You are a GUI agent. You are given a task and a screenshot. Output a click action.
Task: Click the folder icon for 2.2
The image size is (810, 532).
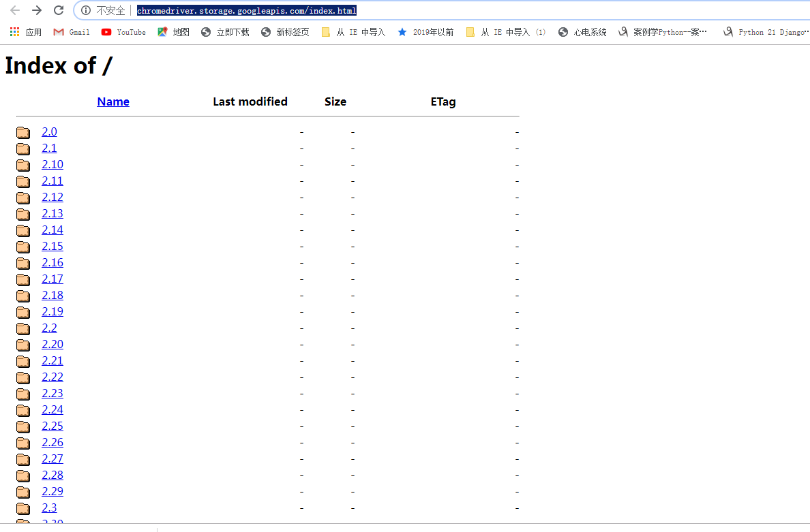pos(23,328)
